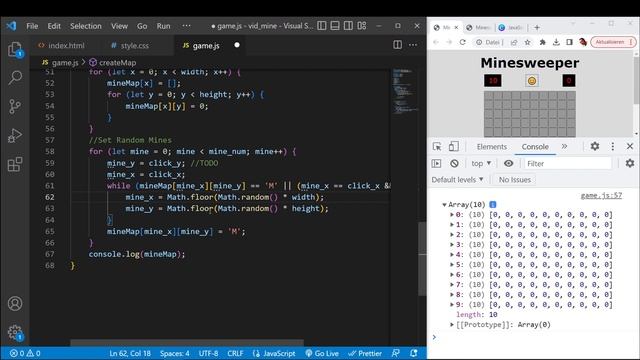Click the errors and warnings status indicator
640x360 pixels.
(x=25, y=353)
